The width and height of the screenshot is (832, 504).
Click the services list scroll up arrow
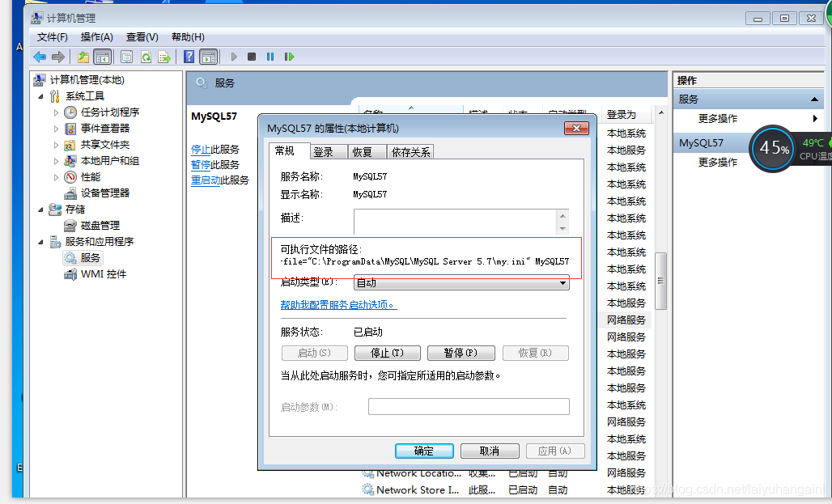click(661, 113)
